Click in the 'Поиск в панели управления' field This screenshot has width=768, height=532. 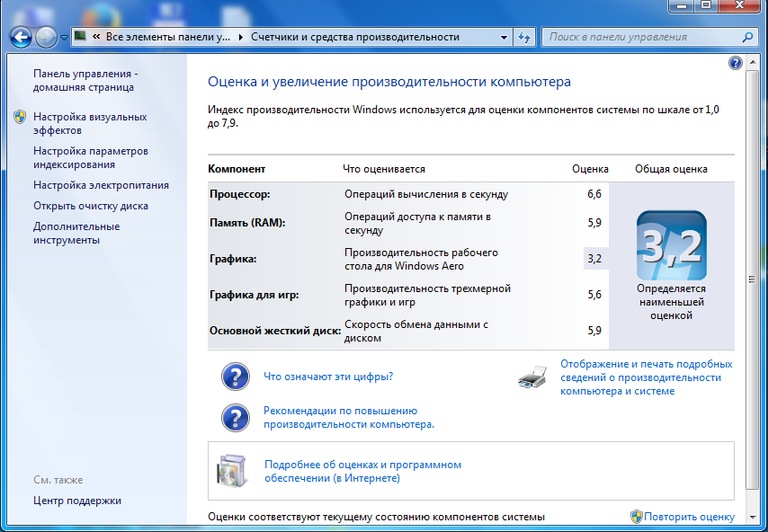coord(639,37)
